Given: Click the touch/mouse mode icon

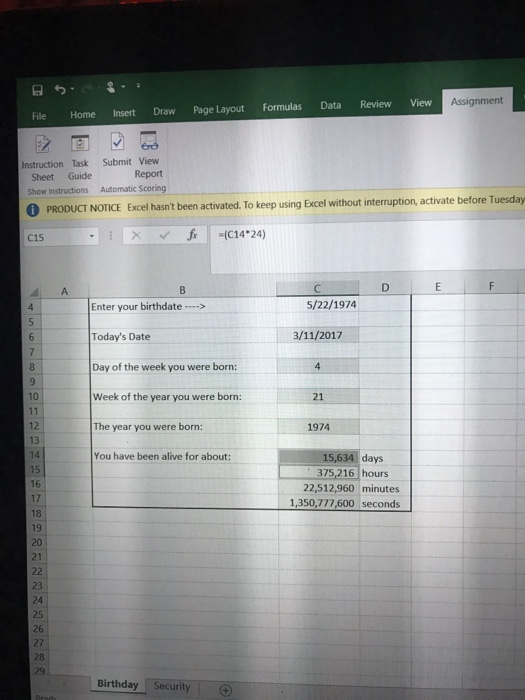Looking at the screenshot, I should 111,87.
